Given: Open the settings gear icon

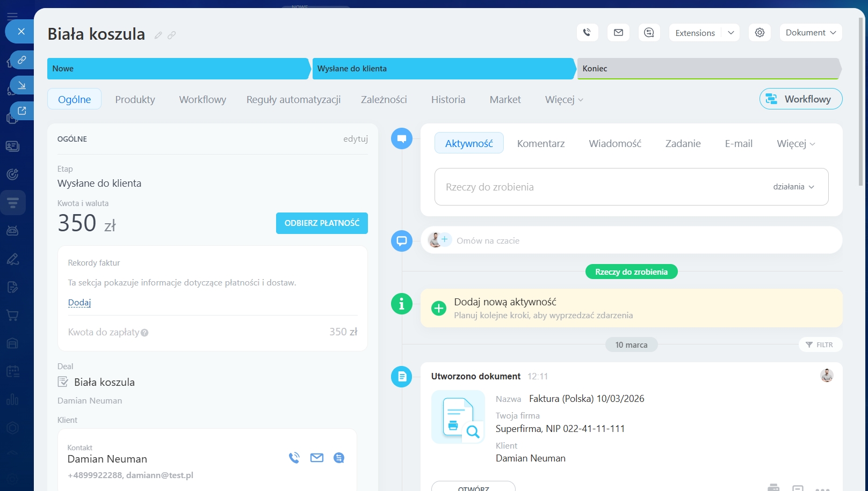Looking at the screenshot, I should (x=759, y=33).
